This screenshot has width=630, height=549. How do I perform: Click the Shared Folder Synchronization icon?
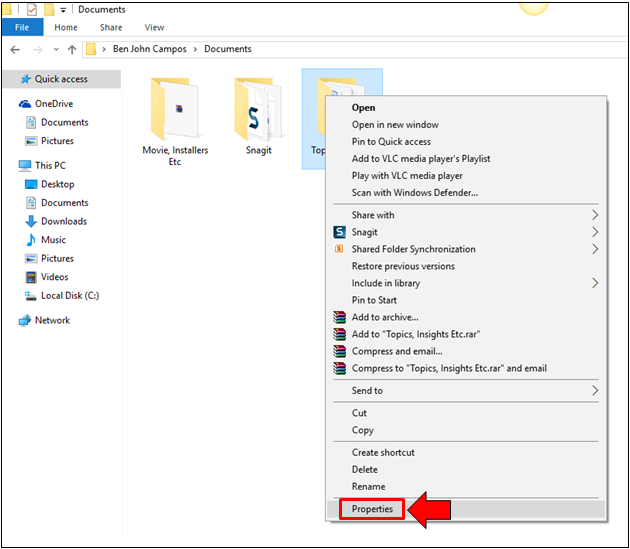pyautogui.click(x=339, y=249)
